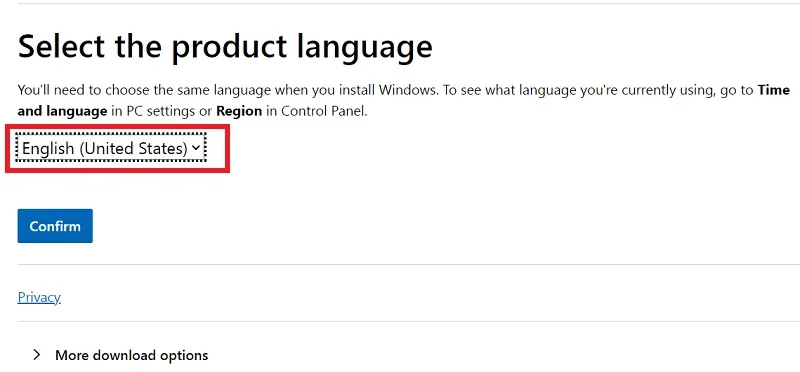800x372 pixels.
Task: Click the small arrow in the language selector
Action: tap(196, 148)
